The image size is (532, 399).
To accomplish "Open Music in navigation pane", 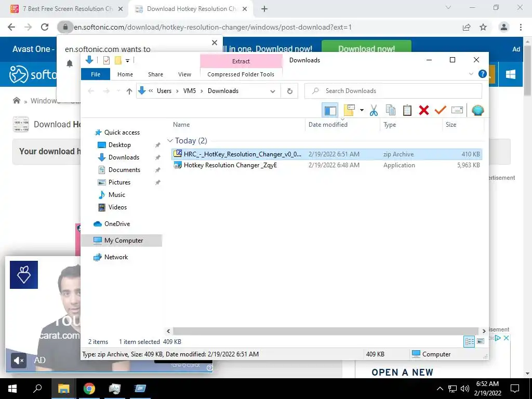I will click(116, 195).
